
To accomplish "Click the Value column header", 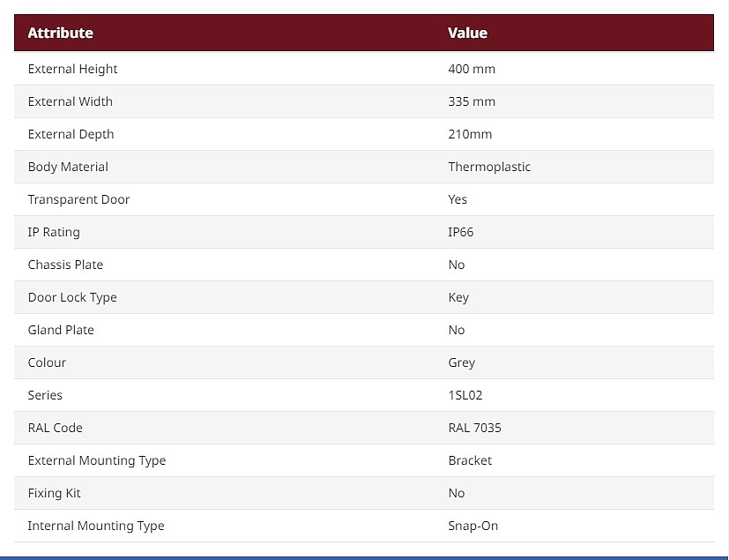I will (467, 33).
